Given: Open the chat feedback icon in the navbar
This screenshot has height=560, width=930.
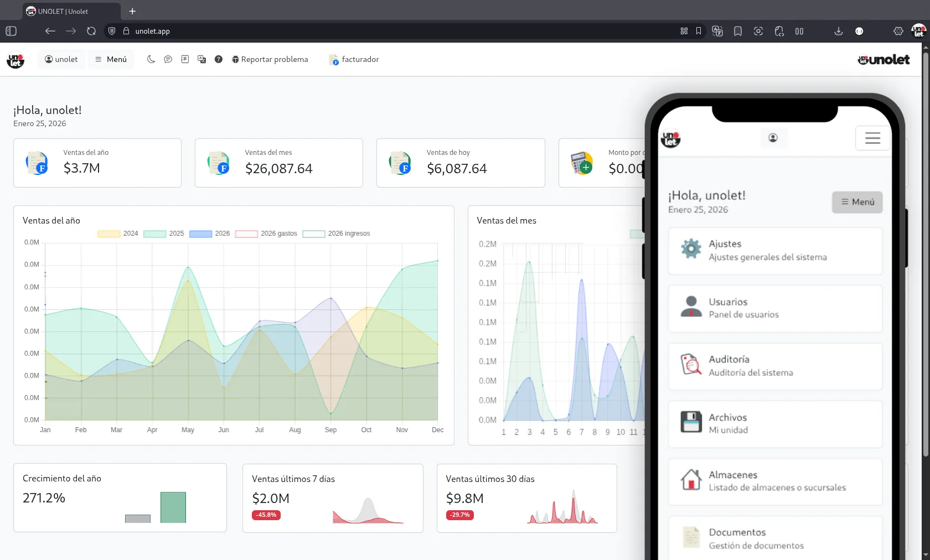Looking at the screenshot, I should click(x=168, y=59).
